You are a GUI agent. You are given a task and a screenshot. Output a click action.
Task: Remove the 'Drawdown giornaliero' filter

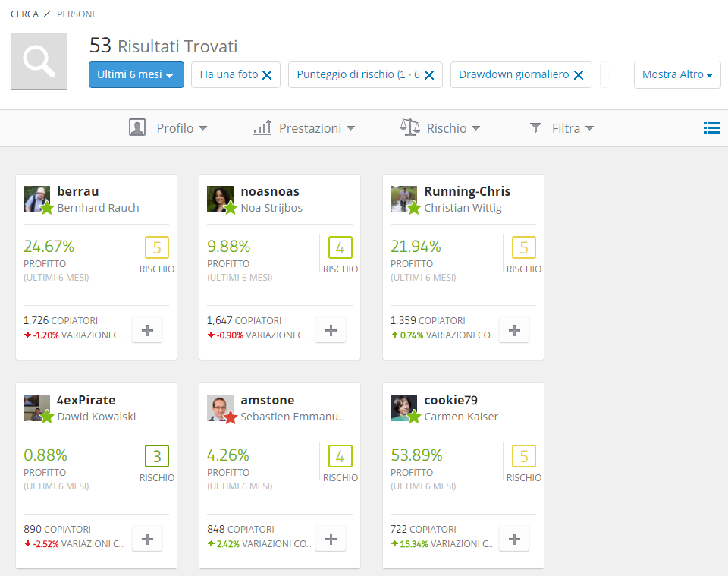point(579,75)
